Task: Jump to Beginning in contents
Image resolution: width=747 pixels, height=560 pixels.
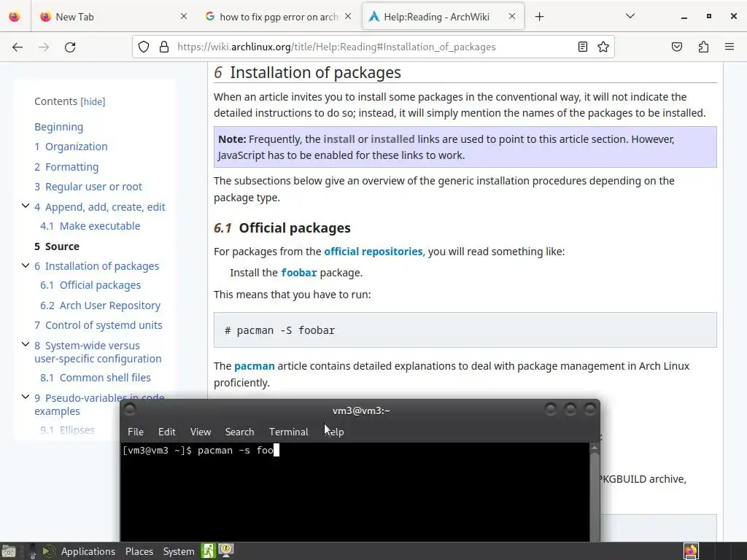Action: coord(58,127)
